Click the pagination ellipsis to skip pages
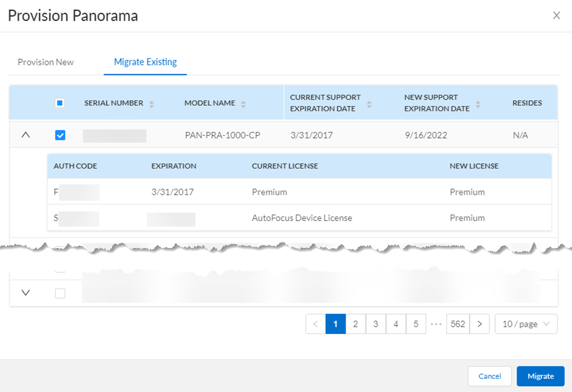 (436, 324)
